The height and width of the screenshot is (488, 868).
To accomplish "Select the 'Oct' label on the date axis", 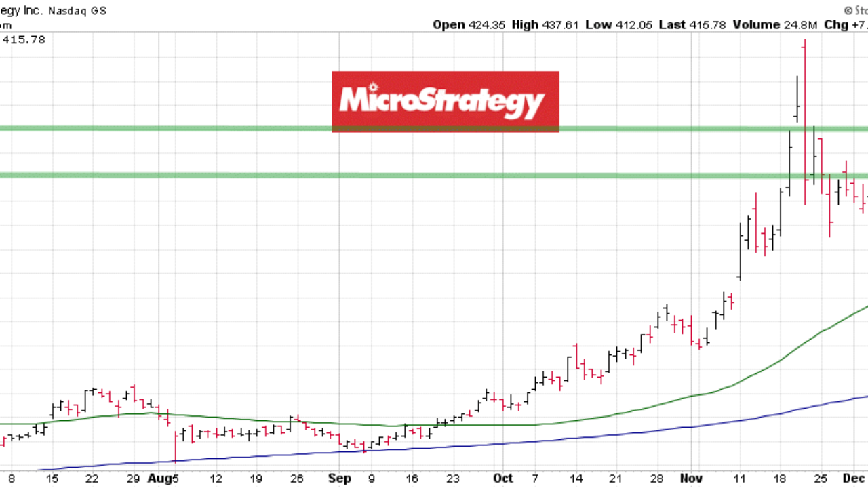I will point(502,479).
